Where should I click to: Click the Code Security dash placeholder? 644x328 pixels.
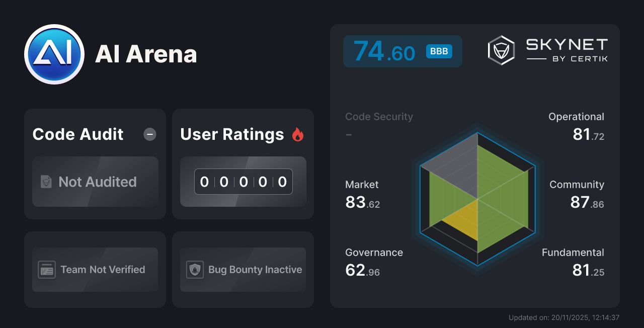[349, 134]
